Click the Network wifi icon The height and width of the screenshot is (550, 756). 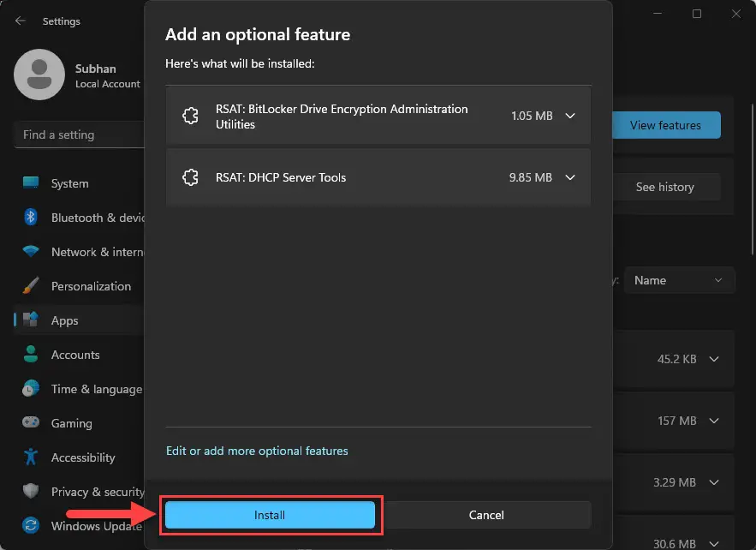tap(31, 251)
